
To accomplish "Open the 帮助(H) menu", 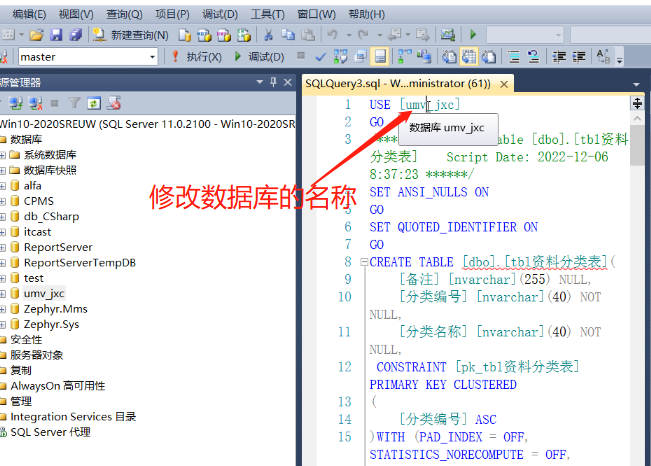I will 366,14.
